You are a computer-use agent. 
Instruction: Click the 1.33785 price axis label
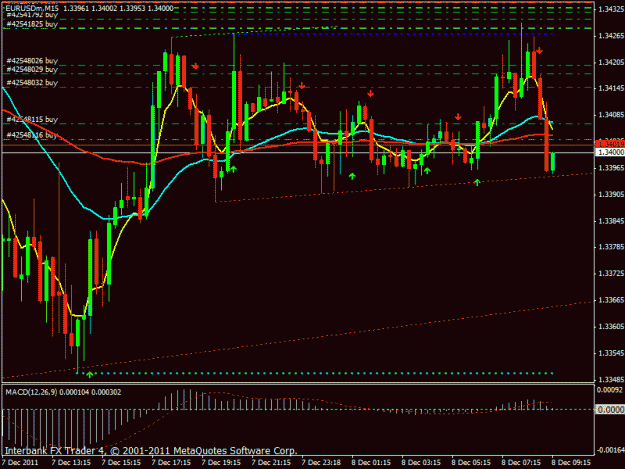611,247
